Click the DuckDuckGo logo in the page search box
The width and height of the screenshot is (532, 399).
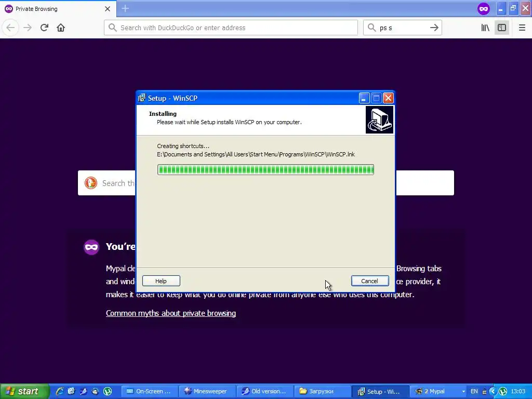[x=91, y=183]
